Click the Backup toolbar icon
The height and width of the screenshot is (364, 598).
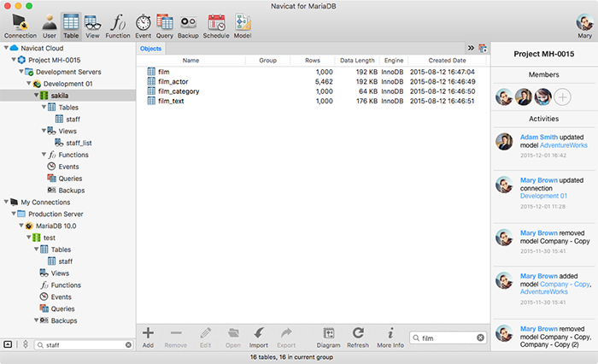tap(188, 26)
